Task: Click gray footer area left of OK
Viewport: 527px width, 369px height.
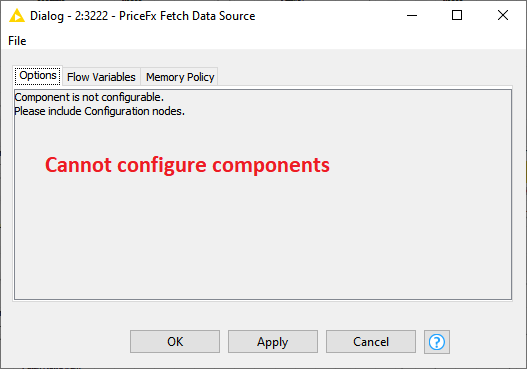Action: 66,341
